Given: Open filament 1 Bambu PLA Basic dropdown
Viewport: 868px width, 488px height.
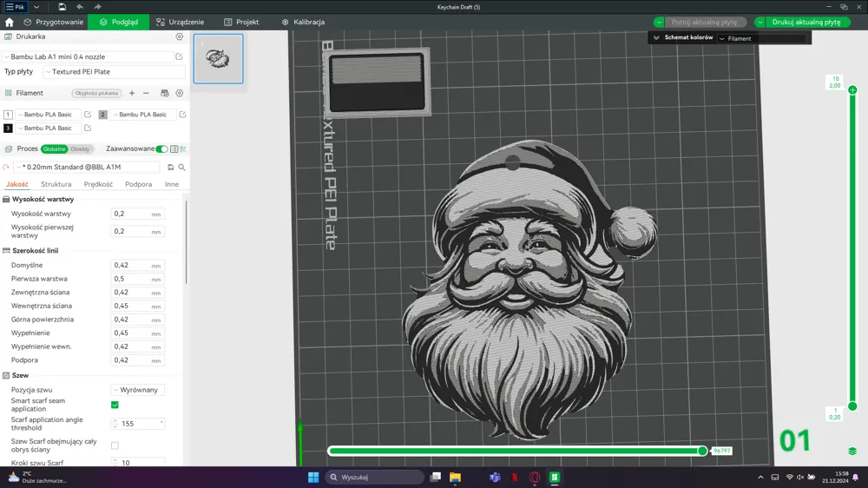Looking at the screenshot, I should 48,115.
